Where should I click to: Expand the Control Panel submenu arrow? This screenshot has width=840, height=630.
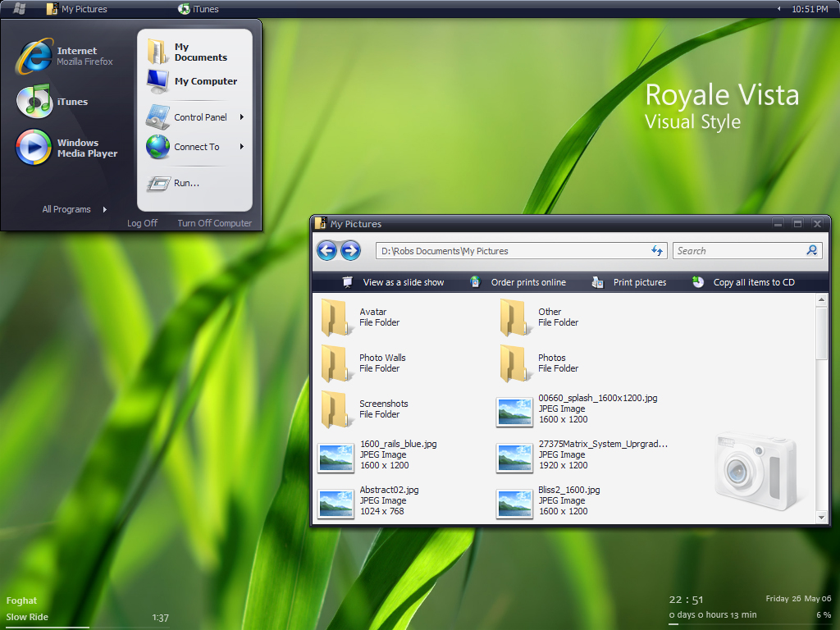241,116
